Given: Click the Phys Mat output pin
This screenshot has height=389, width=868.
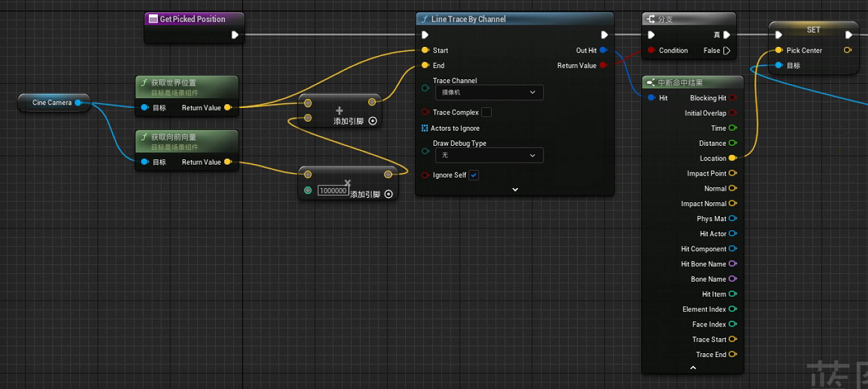Looking at the screenshot, I should 733,219.
